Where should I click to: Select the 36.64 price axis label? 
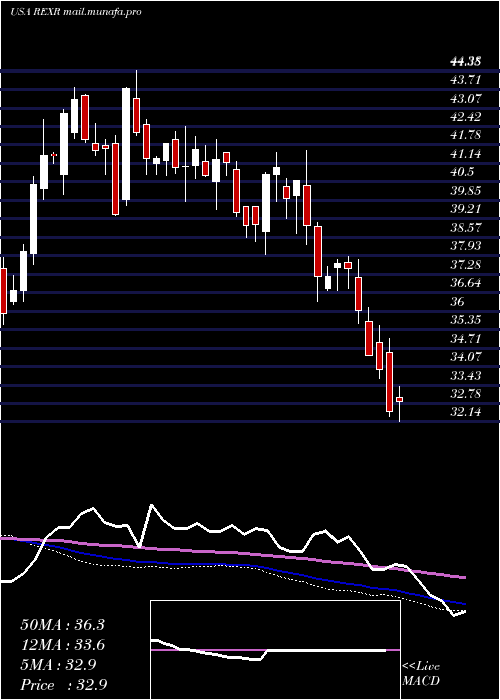coord(465,283)
